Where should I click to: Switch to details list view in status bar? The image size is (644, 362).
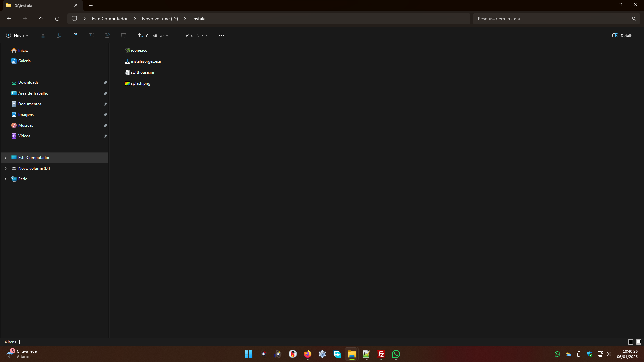631,342
